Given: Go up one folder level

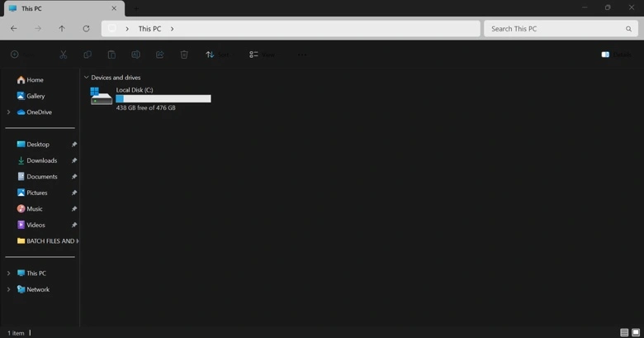Looking at the screenshot, I should pyautogui.click(x=62, y=28).
